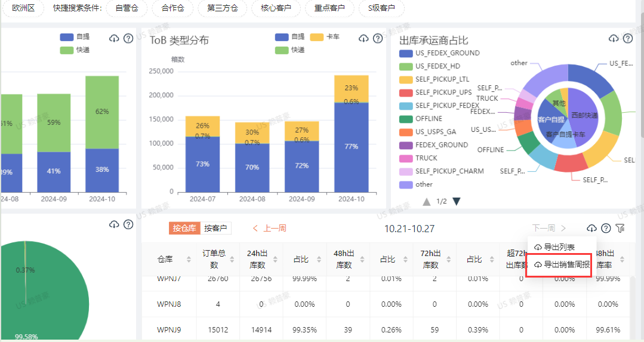644x342 pixels.
Task: Click the 99.35% cell in WPNJ9 row
Action: (x=304, y=329)
